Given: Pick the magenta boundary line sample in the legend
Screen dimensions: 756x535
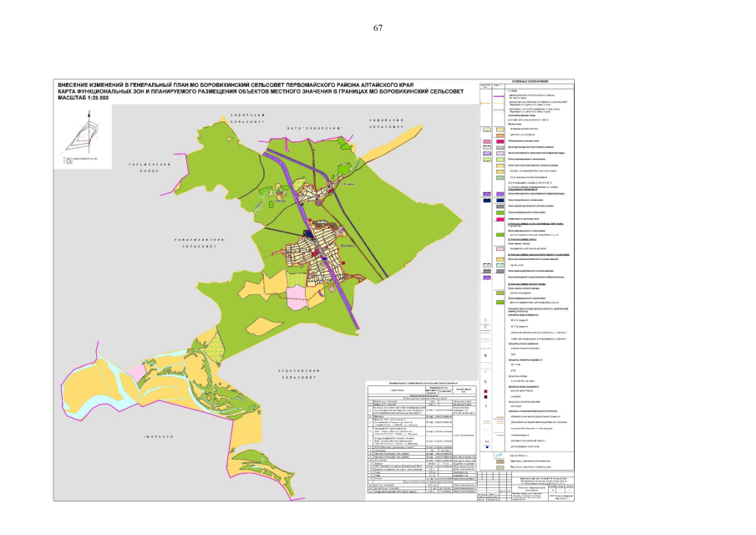Looking at the screenshot, I should [x=500, y=95].
